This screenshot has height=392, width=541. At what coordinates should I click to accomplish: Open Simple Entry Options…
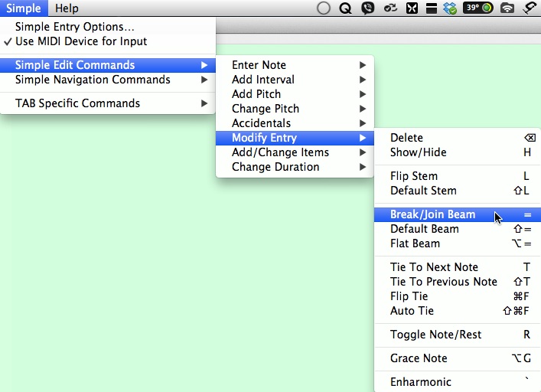pos(75,27)
